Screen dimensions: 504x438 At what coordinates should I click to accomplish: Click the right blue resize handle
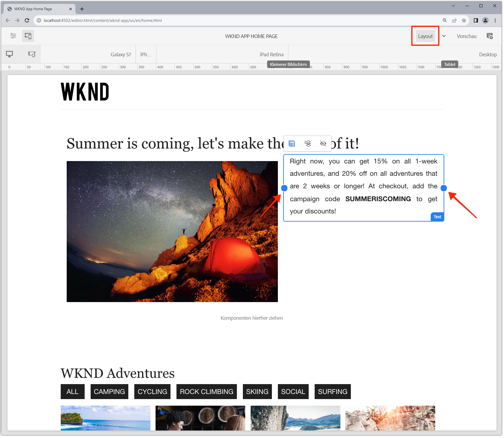pos(444,188)
